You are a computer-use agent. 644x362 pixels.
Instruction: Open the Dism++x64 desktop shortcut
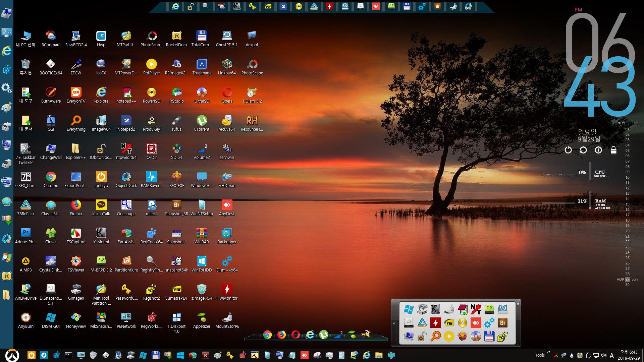click(227, 264)
